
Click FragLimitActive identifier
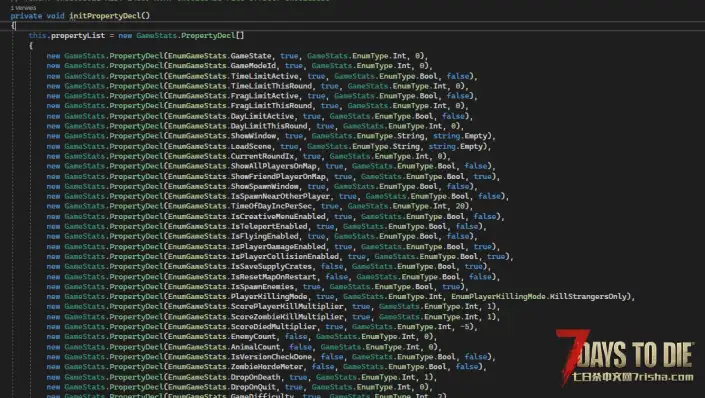[264, 96]
